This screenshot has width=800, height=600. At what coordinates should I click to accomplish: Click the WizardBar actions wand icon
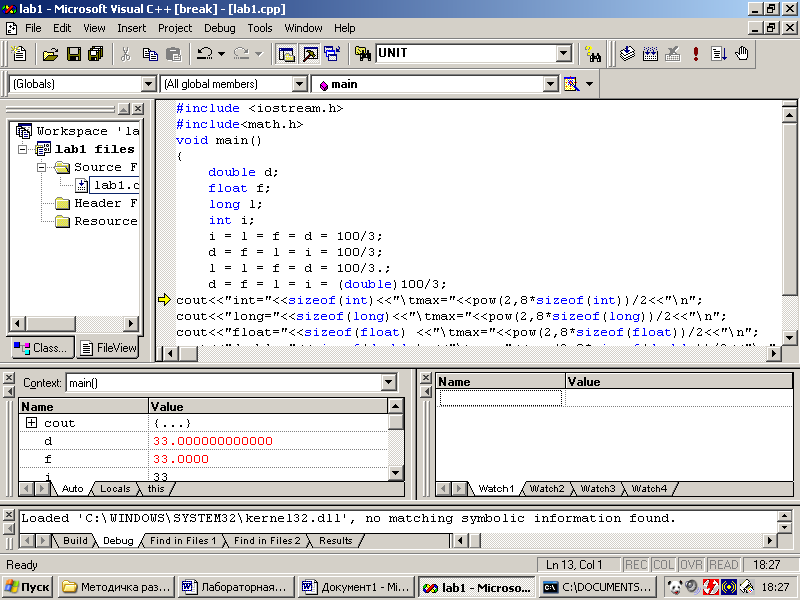(x=571, y=84)
